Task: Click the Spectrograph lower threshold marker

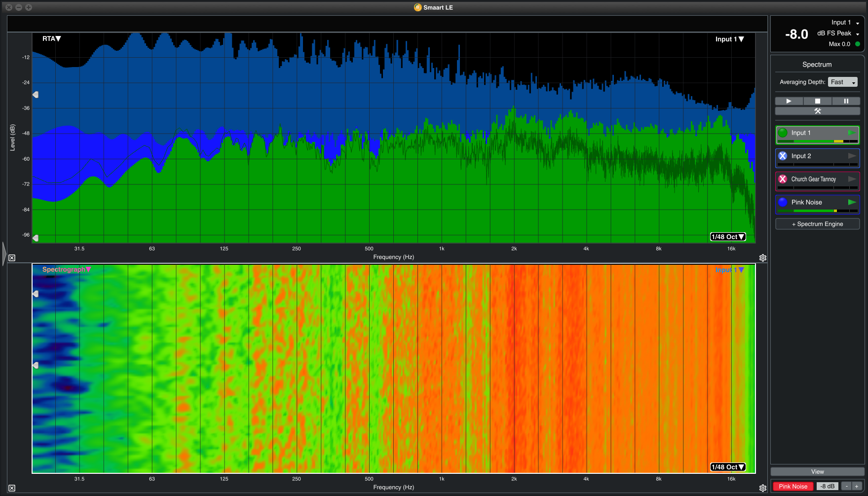Action: tap(36, 365)
